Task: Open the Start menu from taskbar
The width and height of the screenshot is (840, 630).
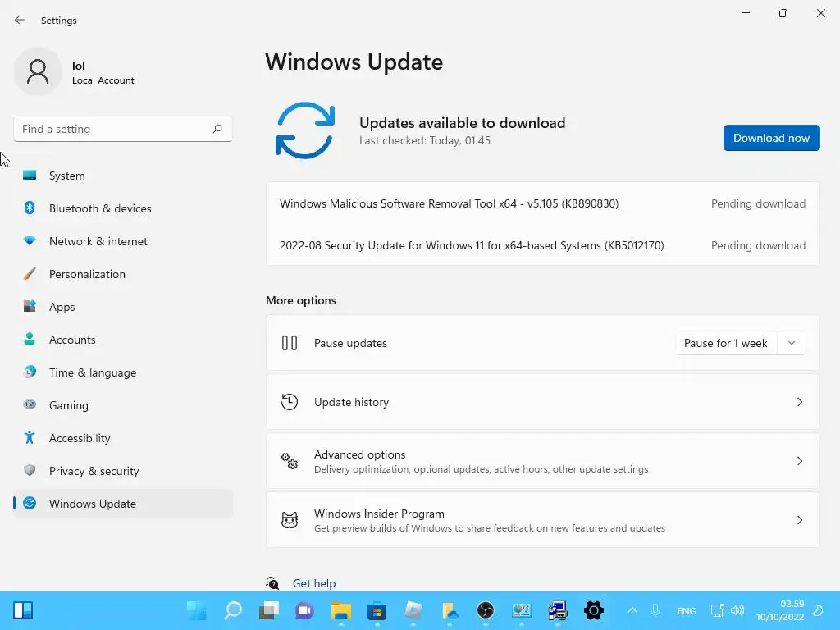Action: (197, 610)
